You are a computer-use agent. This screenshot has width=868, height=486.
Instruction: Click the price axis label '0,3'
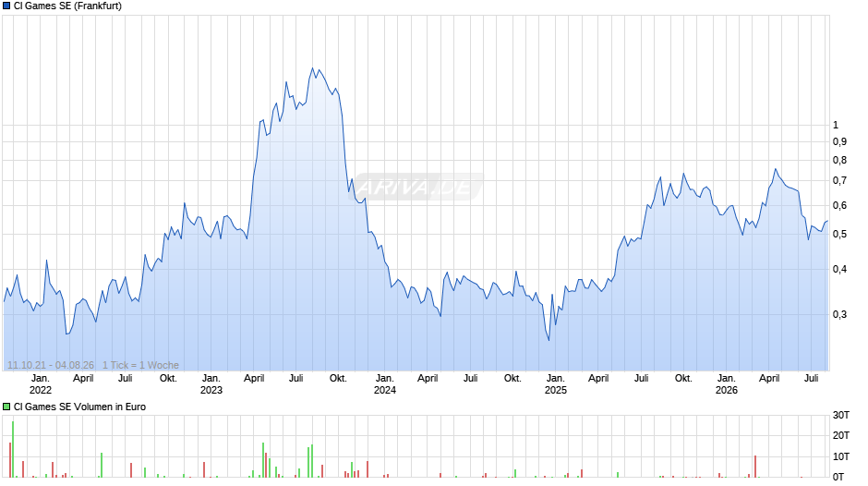point(839,315)
